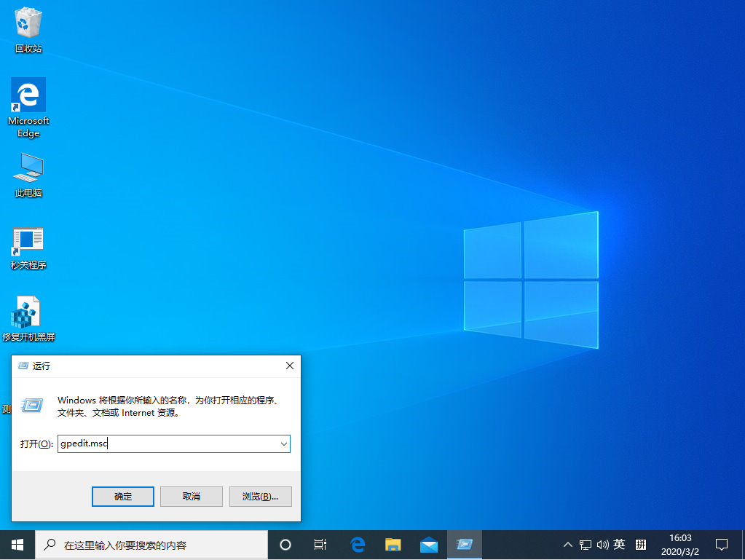Click the 浏览(B) button in Run dialog
The width and height of the screenshot is (745, 560).
pyautogui.click(x=260, y=496)
